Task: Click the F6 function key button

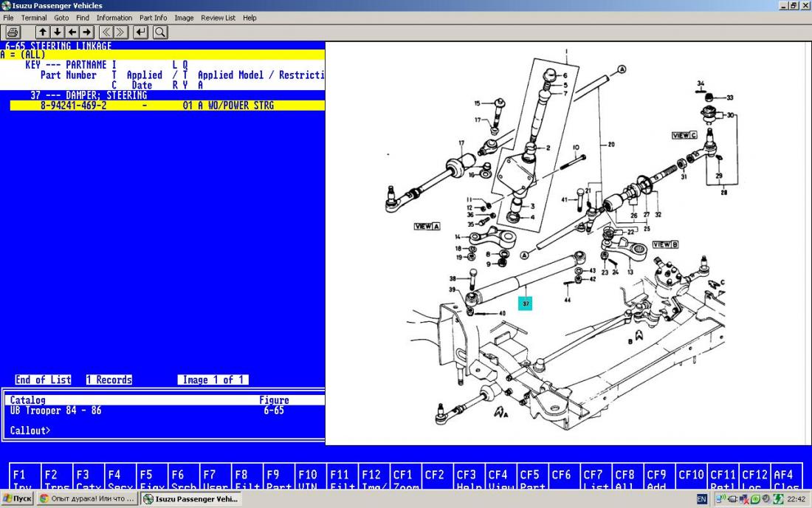Action: click(183, 476)
